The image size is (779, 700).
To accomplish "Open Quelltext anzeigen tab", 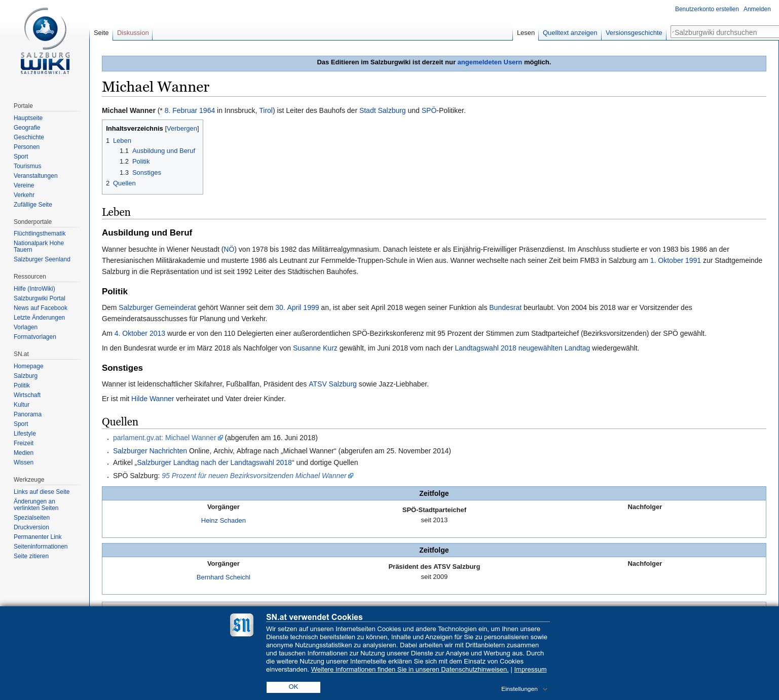I will [x=570, y=33].
